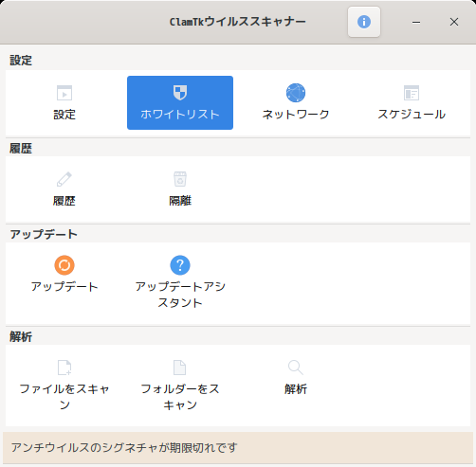Click the アップデートアシスタント text label
476x467 pixels.
pos(180,295)
